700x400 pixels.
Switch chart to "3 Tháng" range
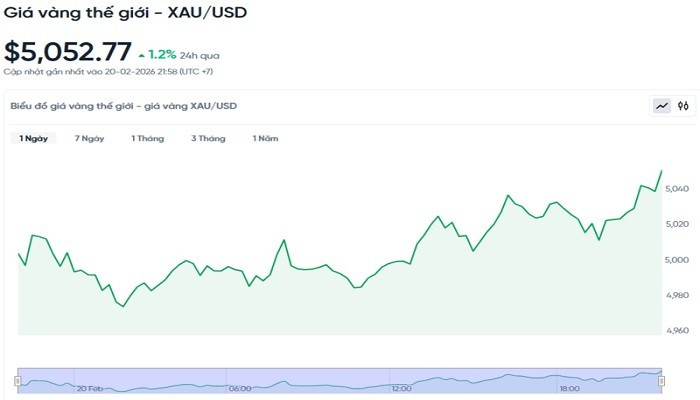click(x=208, y=138)
